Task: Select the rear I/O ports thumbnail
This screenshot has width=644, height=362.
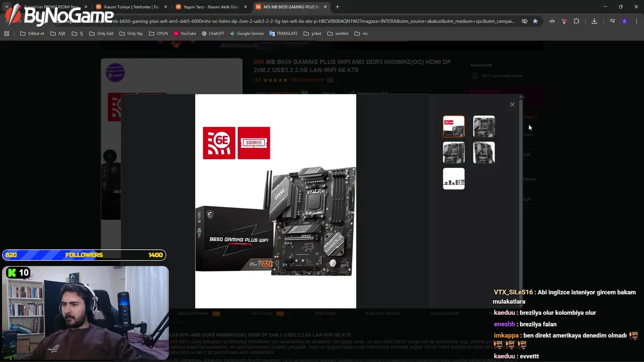Action: click(454, 178)
